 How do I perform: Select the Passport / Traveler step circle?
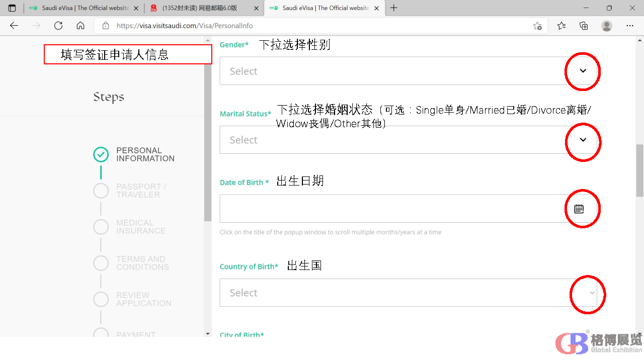point(101,191)
